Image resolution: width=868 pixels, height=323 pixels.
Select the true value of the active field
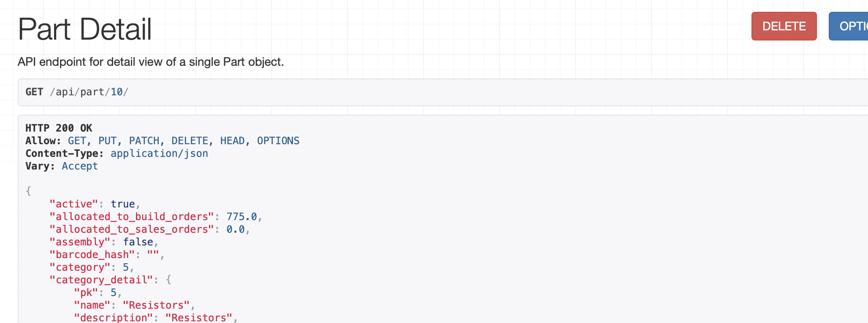123,204
